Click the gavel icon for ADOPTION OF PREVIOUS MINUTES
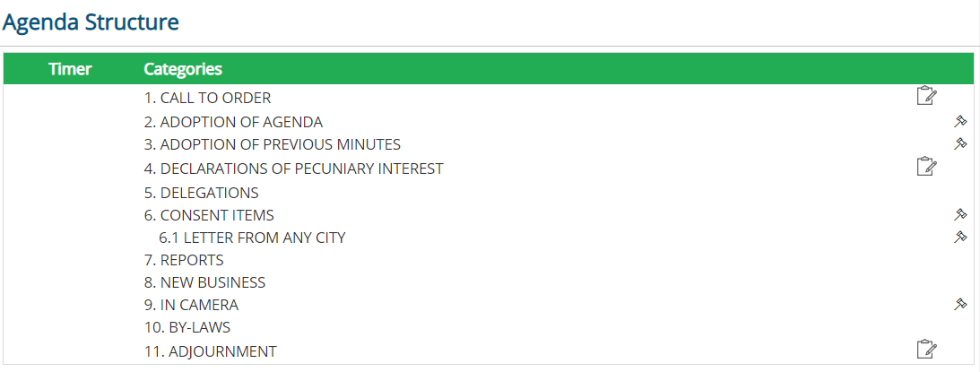This screenshot has width=980, height=372. coord(960,143)
